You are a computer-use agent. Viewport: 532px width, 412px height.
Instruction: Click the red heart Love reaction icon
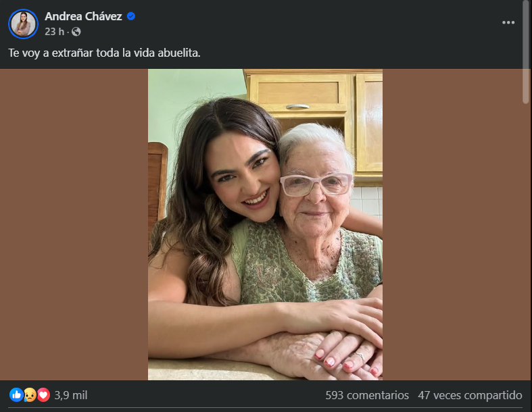click(43, 394)
